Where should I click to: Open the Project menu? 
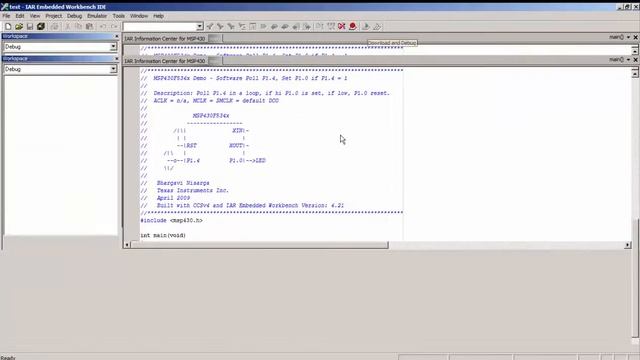tap(53, 16)
